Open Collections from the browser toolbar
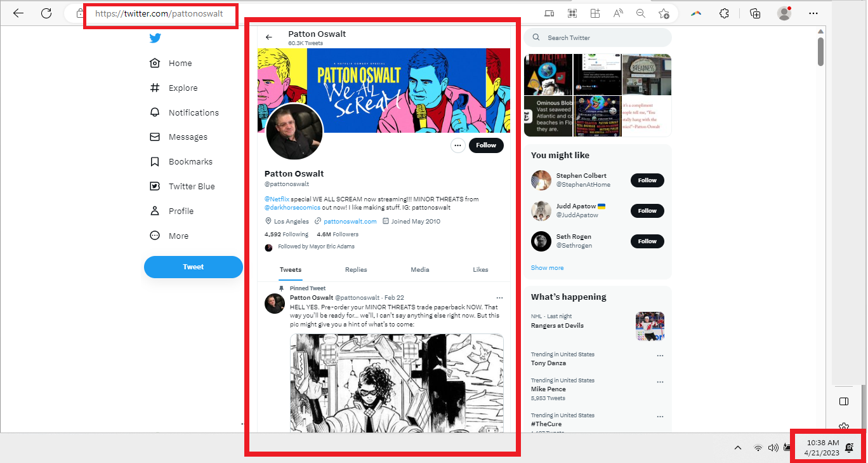The width and height of the screenshot is (868, 463). click(x=755, y=13)
